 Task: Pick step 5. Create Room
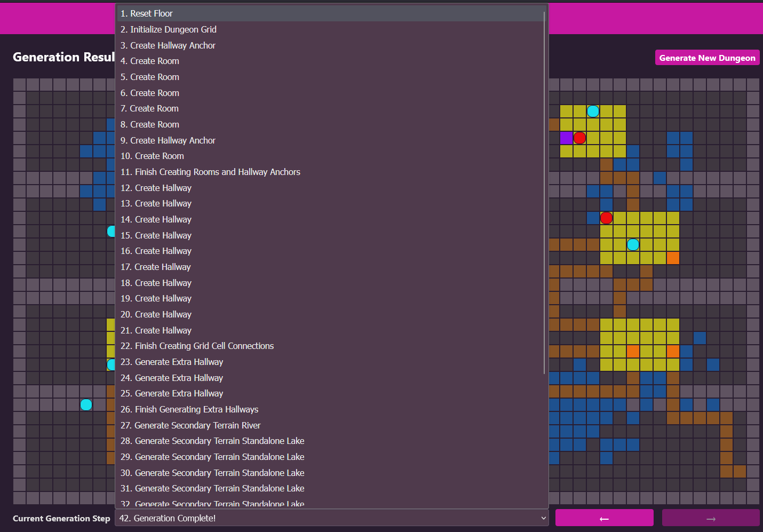point(331,77)
